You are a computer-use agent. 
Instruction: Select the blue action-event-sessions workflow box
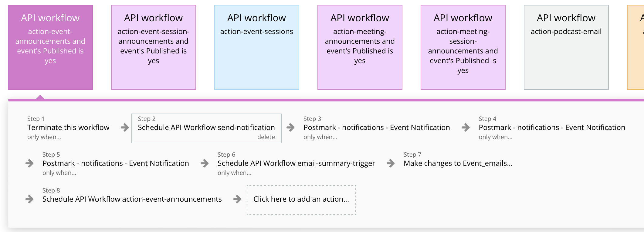coord(257,47)
